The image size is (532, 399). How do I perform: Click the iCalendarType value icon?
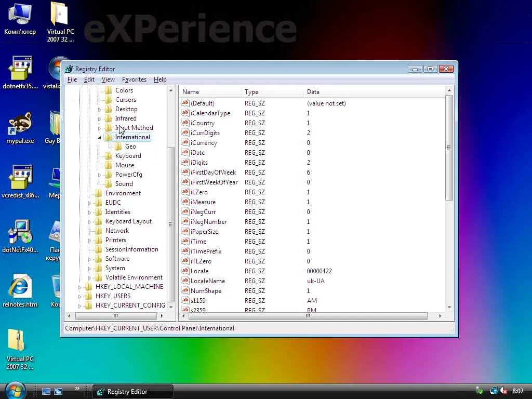[x=185, y=113]
